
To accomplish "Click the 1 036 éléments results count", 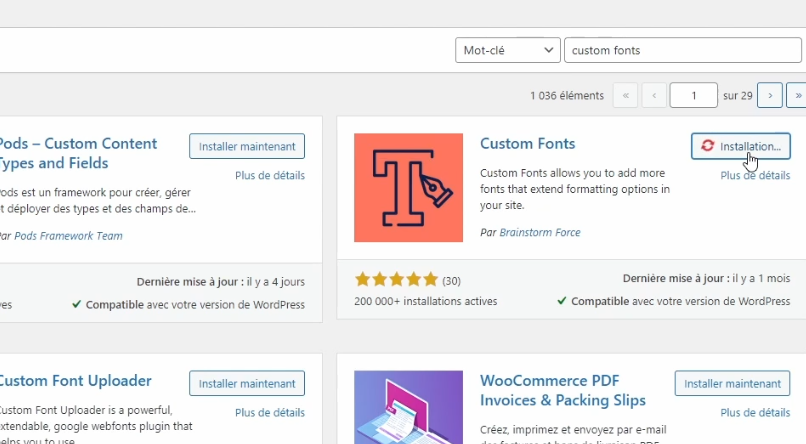I will [567, 96].
